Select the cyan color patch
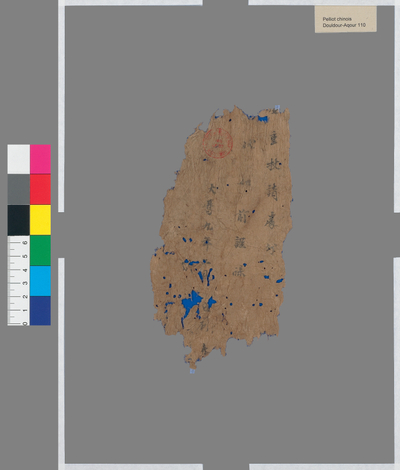Image resolution: width=400 pixels, height=470 pixels. (40, 281)
